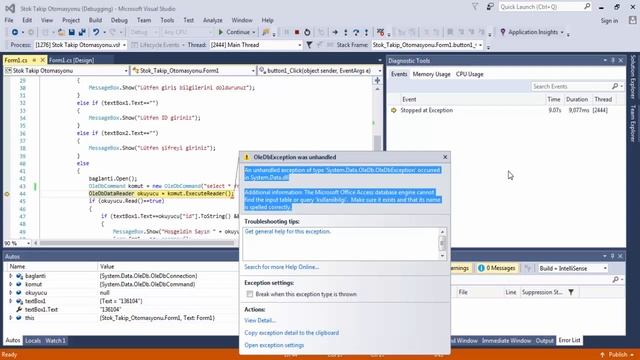The width and height of the screenshot is (640, 360).
Task: Click the Step Over icon
Action: (x=356, y=32)
